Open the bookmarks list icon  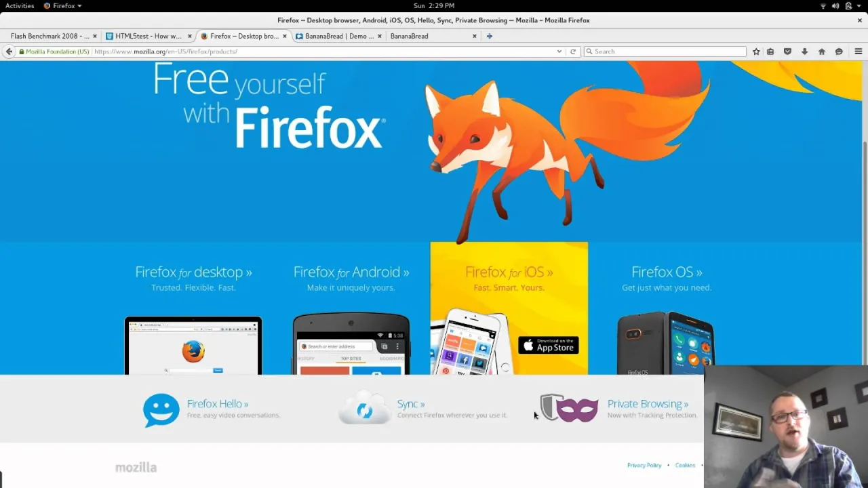[770, 52]
